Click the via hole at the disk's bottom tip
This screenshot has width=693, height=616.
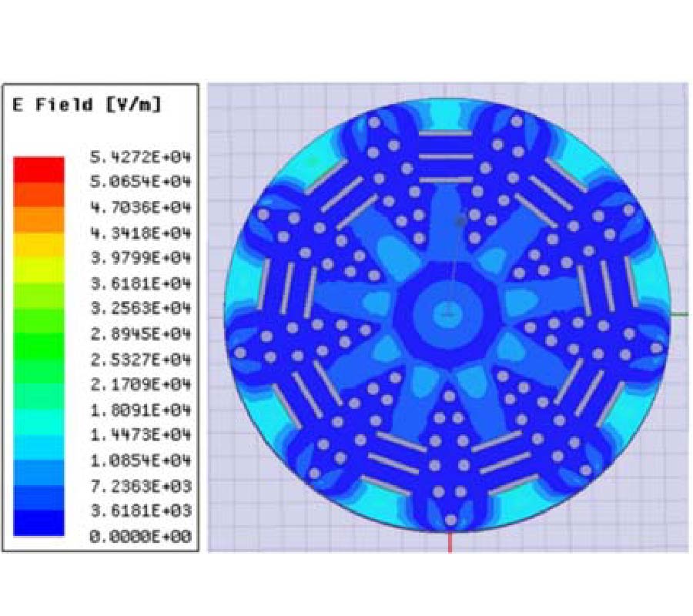click(x=450, y=520)
